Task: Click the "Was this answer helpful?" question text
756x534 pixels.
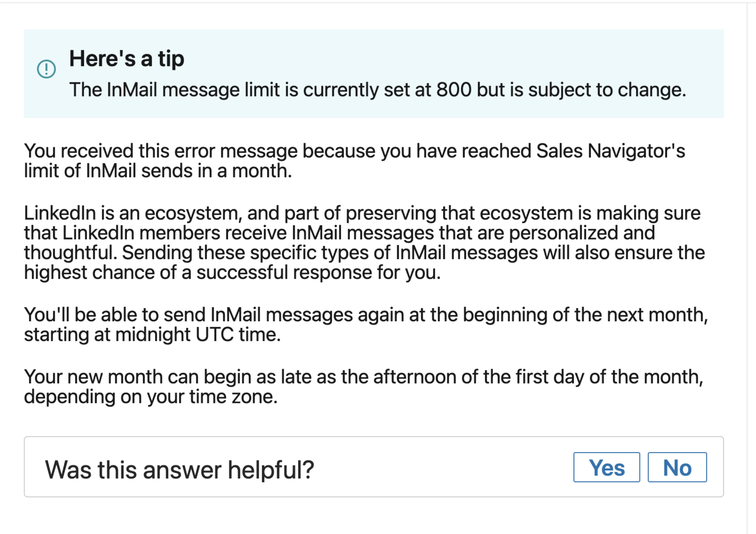Action: point(179,470)
